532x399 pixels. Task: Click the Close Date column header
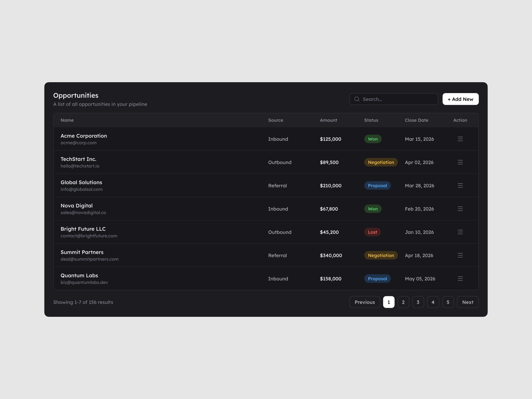(417, 120)
